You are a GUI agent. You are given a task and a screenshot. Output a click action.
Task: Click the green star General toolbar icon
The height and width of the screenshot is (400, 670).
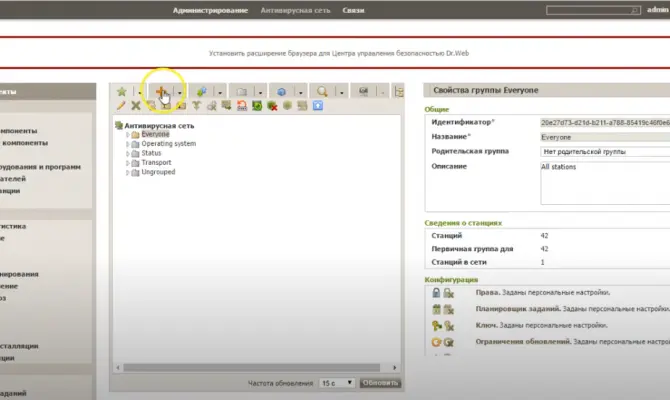coord(122,91)
